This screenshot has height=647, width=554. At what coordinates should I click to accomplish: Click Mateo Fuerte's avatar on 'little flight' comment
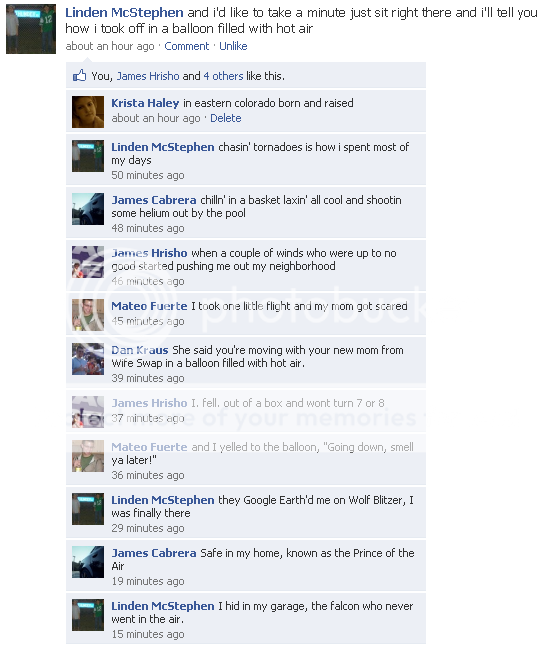(x=88, y=315)
